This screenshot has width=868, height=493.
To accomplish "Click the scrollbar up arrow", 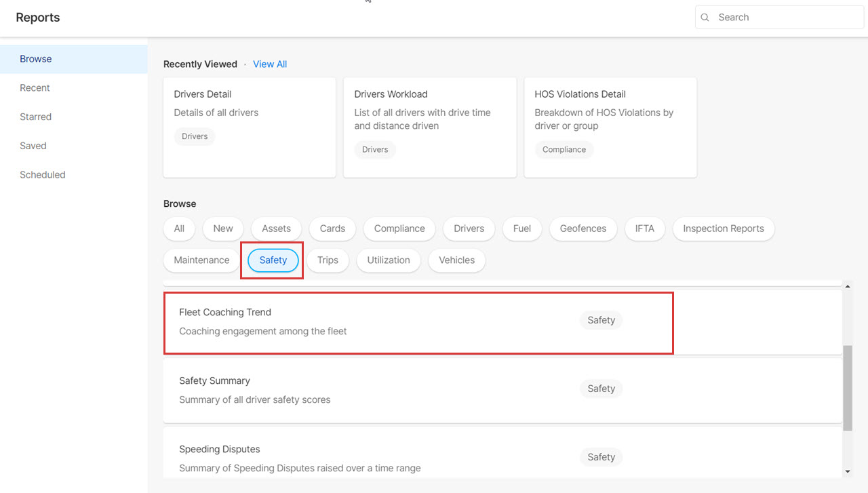I will (848, 287).
